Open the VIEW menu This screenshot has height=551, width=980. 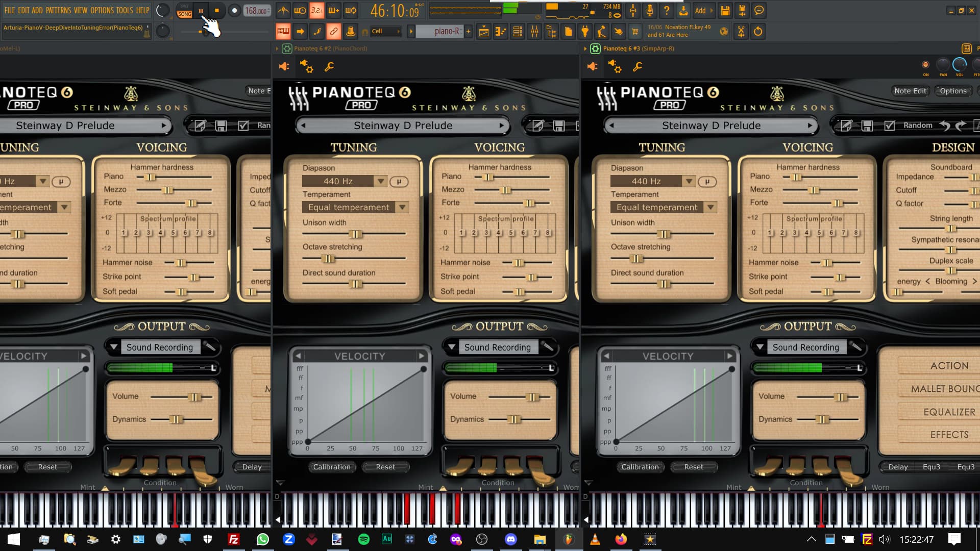click(x=81, y=10)
